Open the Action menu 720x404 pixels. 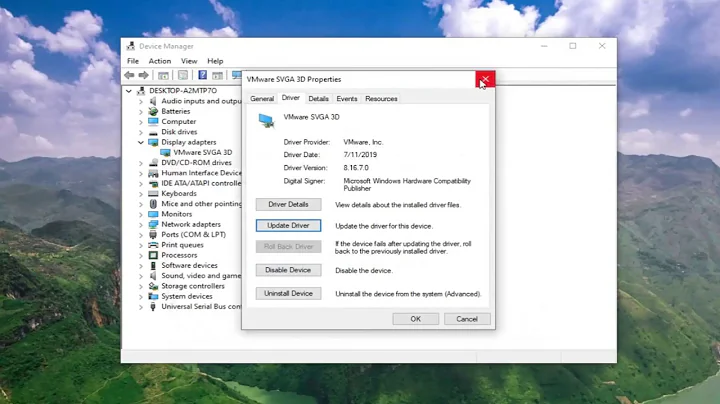(160, 61)
